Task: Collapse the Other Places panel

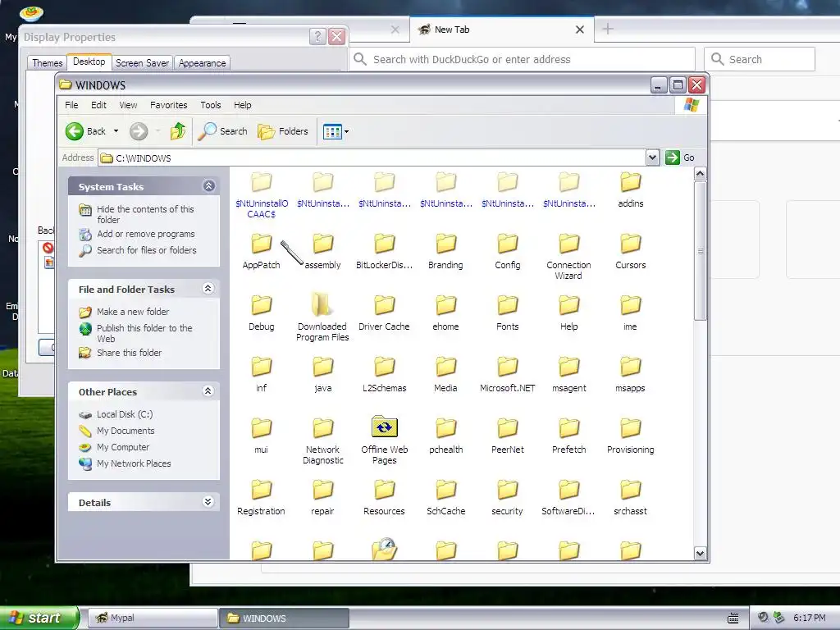Action: point(208,391)
